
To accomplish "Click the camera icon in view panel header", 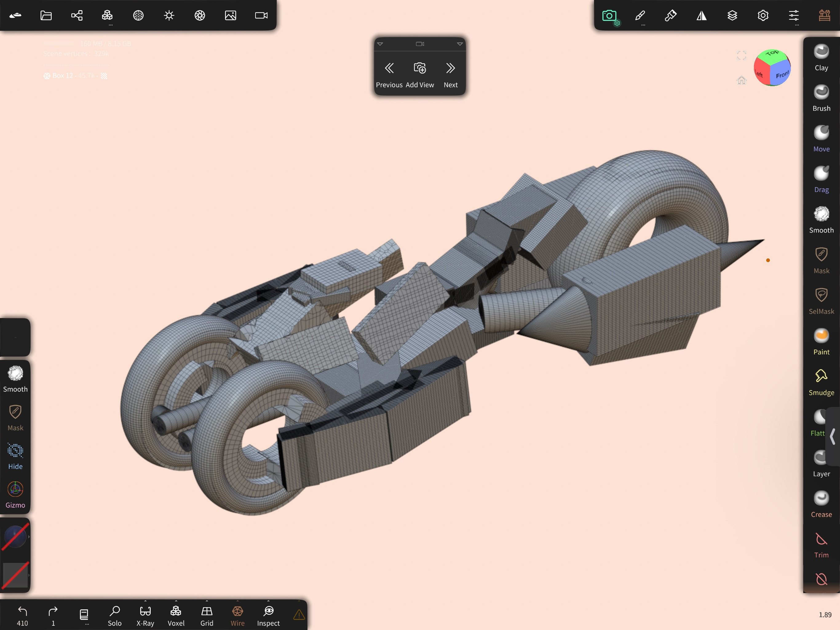I will pos(420,44).
